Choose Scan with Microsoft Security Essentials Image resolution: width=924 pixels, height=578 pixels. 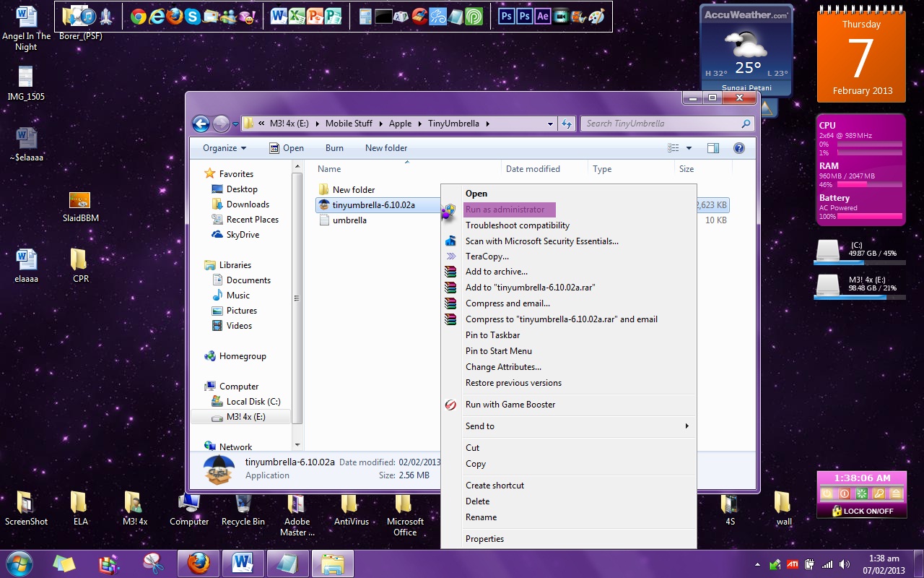[569, 241]
